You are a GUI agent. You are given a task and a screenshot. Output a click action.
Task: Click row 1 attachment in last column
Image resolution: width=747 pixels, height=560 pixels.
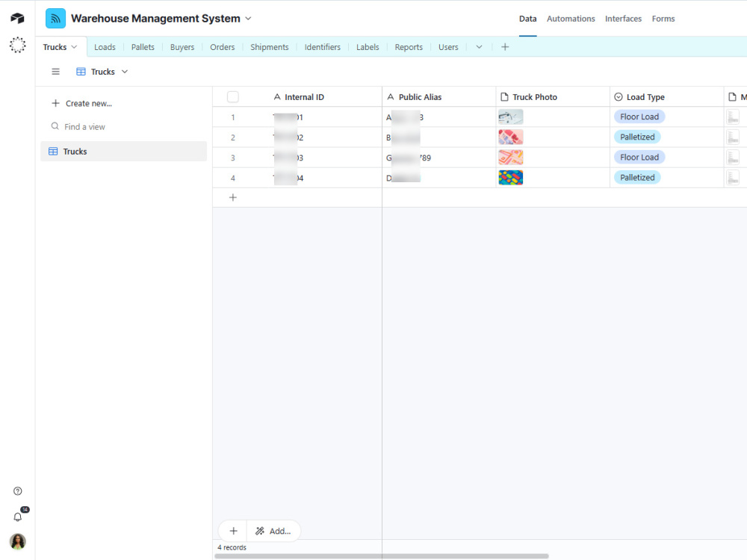pos(733,116)
